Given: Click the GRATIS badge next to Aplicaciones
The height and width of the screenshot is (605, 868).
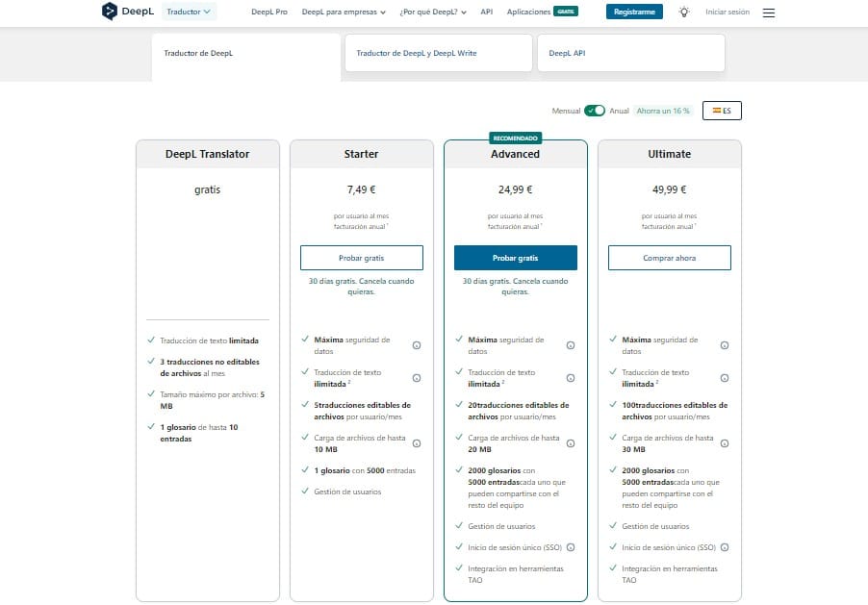Looking at the screenshot, I should pos(566,12).
